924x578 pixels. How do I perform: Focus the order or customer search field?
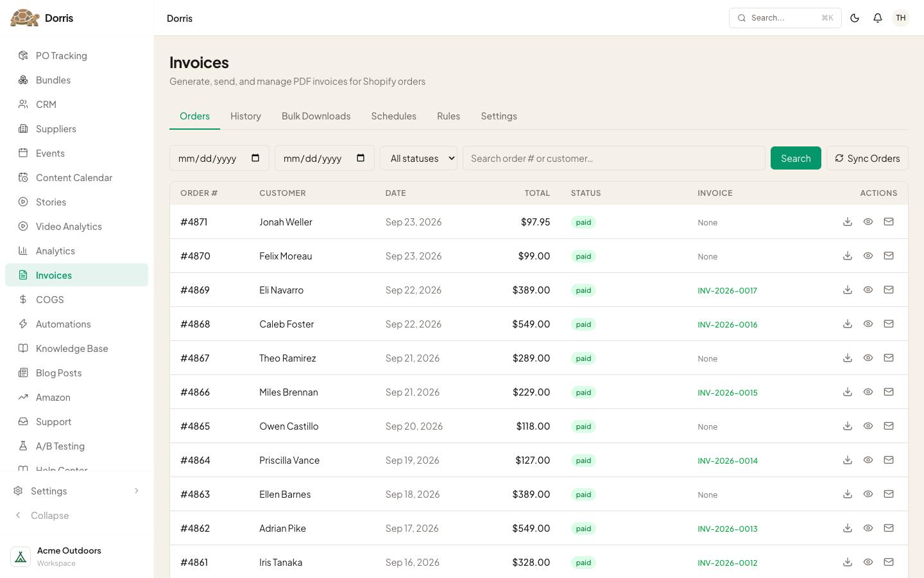click(x=614, y=158)
